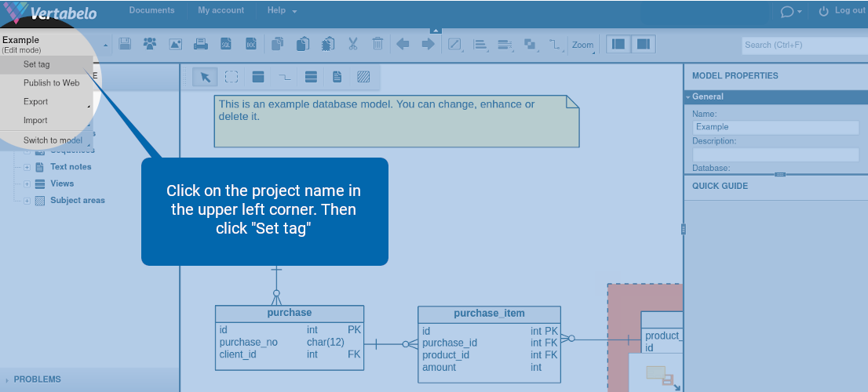Click the Text notes tree label
The image size is (868, 392).
[71, 166]
